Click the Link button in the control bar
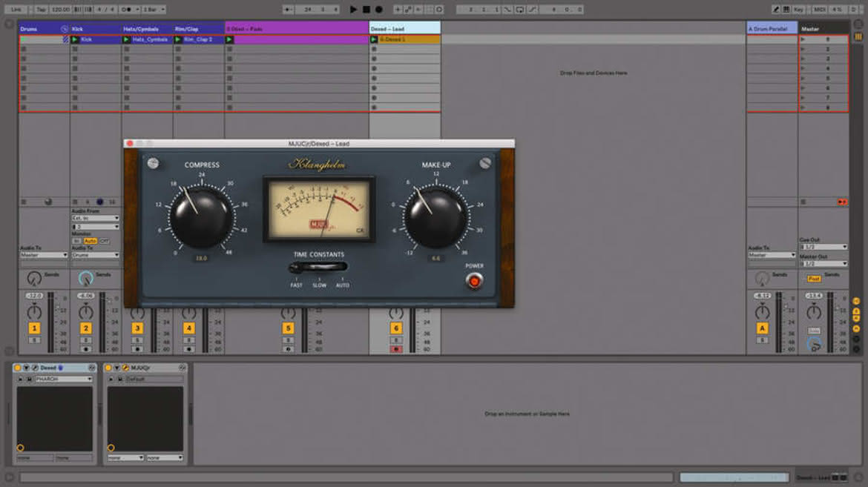 coord(16,10)
